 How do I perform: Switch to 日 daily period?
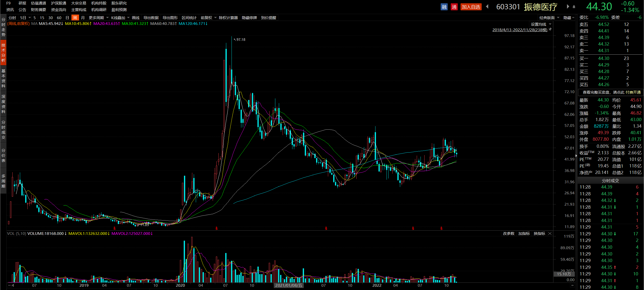pos(67,18)
